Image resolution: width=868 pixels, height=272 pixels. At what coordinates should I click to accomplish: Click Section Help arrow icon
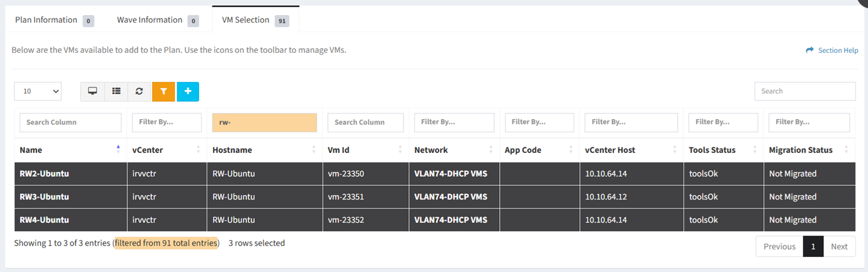810,50
